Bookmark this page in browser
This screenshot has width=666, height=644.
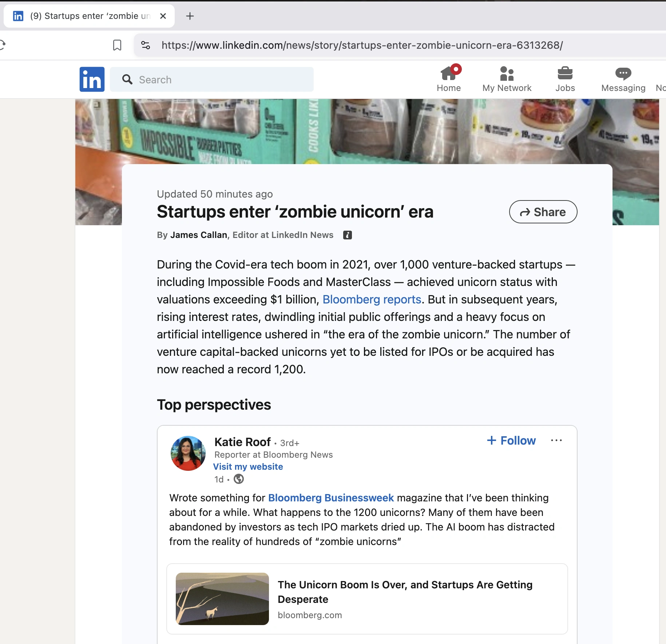[x=117, y=45]
